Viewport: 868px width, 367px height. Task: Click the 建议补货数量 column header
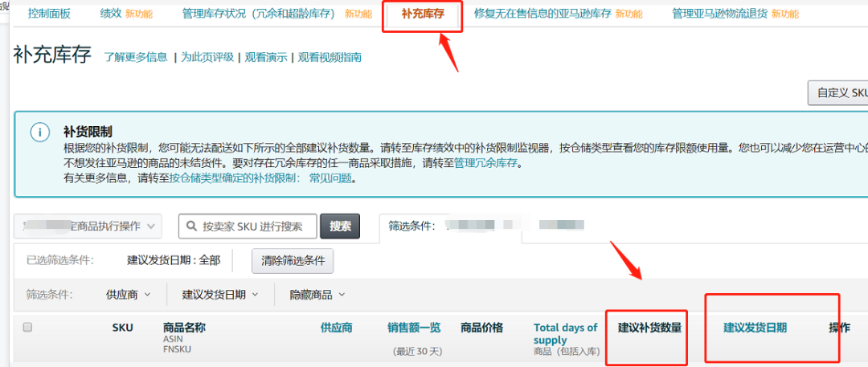(649, 328)
